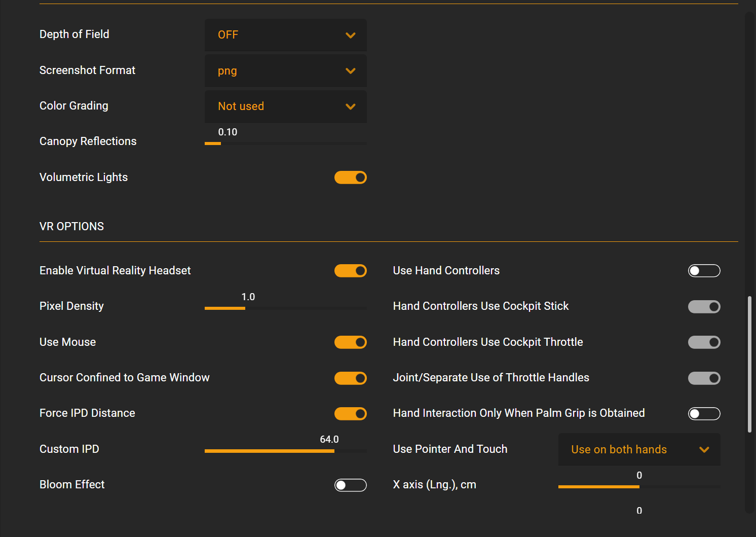Toggle Hand Controllers Use Cockpit Stick
The width and height of the screenshot is (756, 537).
pyautogui.click(x=704, y=307)
